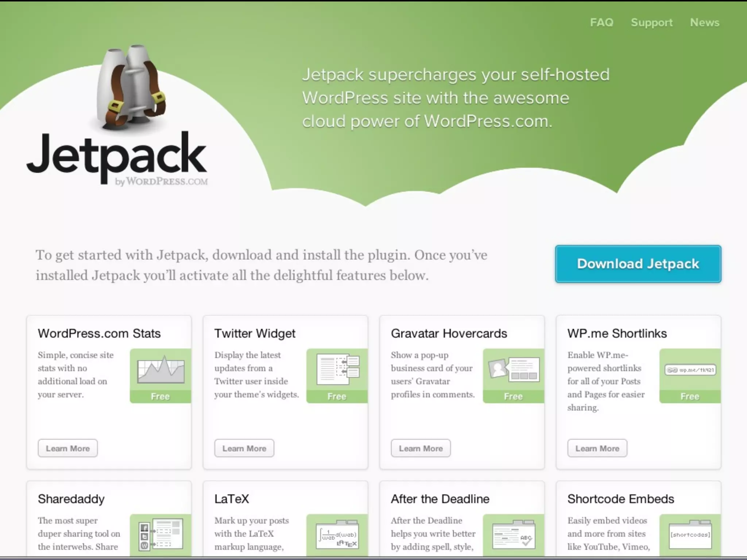Image resolution: width=747 pixels, height=560 pixels.
Task: Click the LaTeX formula icon
Action: pyautogui.click(x=337, y=535)
